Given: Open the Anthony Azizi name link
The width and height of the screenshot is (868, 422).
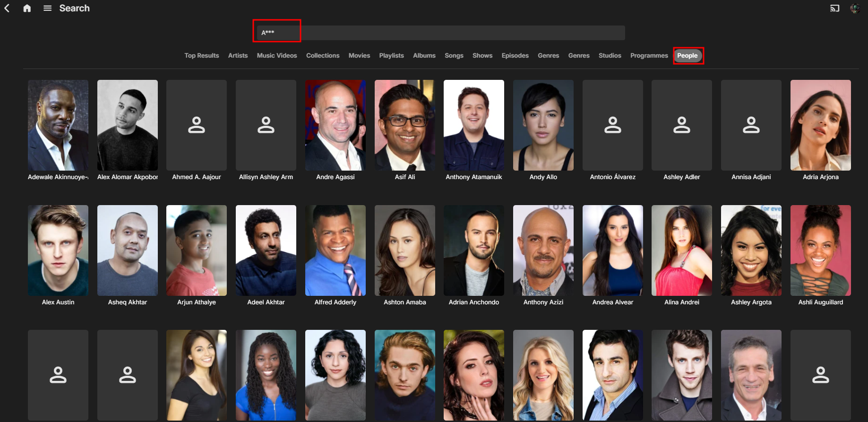Looking at the screenshot, I should pyautogui.click(x=543, y=302).
